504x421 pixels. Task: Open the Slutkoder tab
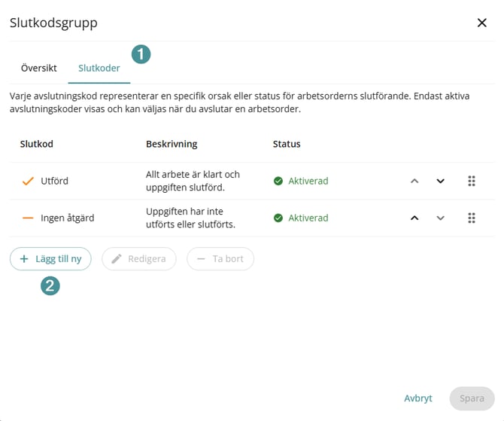[x=99, y=69]
